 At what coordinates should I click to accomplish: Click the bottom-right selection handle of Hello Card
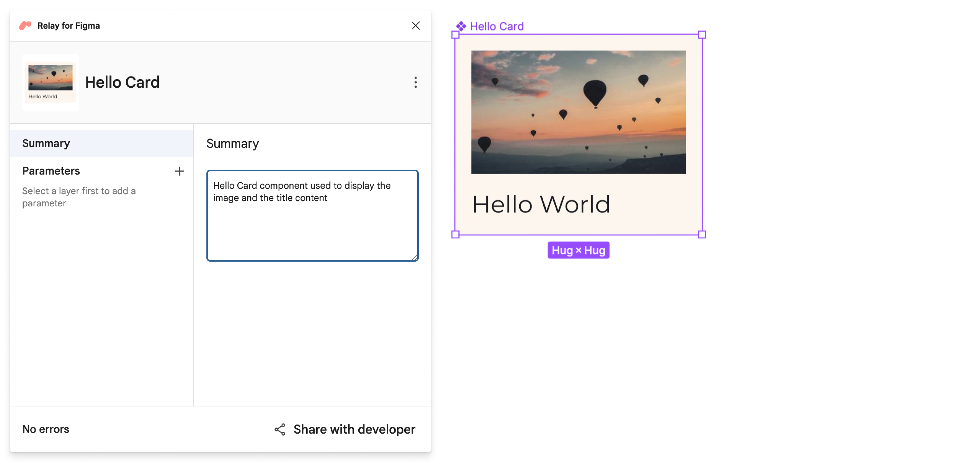coord(702,235)
